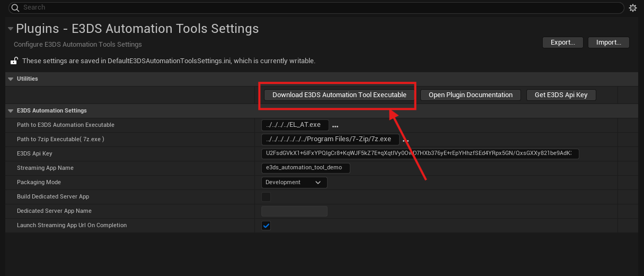Click the Dedicated Server App Name field
This screenshot has height=276, width=644.
tap(294, 211)
